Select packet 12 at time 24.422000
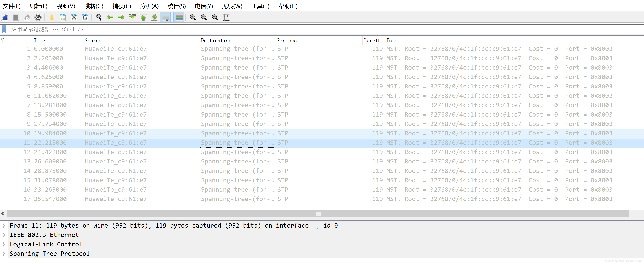 pyautogui.click(x=322, y=152)
